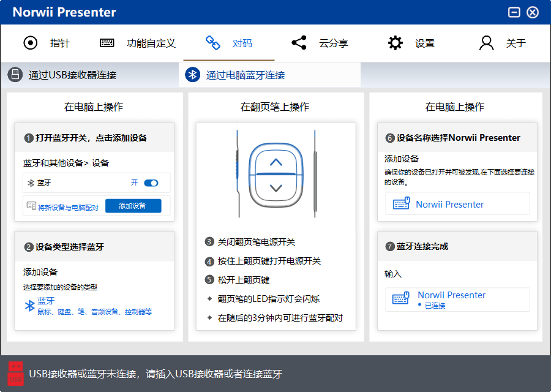
Task: Click the connected Norwii Presenter entry
Action: click(457, 300)
